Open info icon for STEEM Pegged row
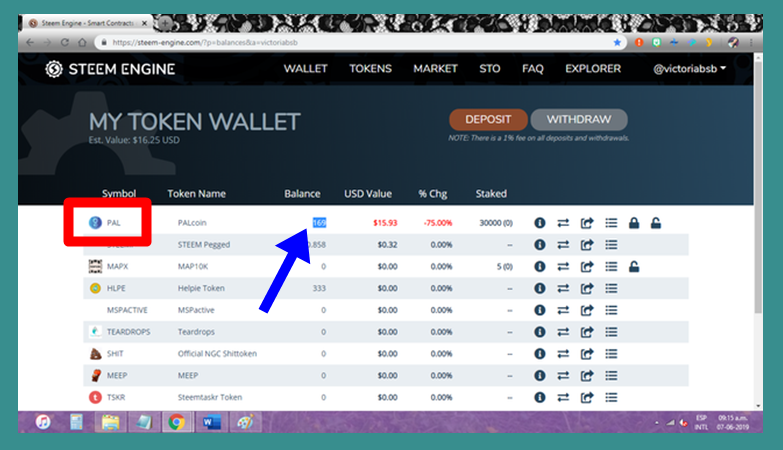This screenshot has width=783, height=450. point(539,245)
